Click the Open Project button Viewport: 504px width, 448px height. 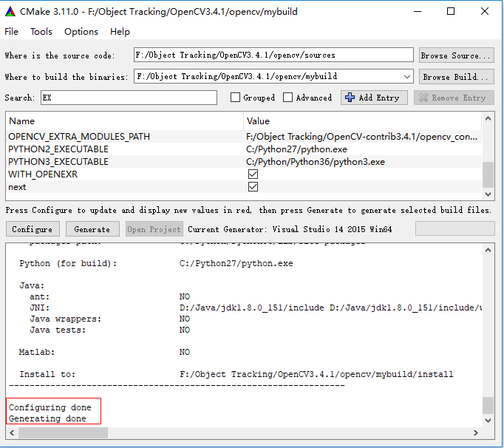[154, 229]
